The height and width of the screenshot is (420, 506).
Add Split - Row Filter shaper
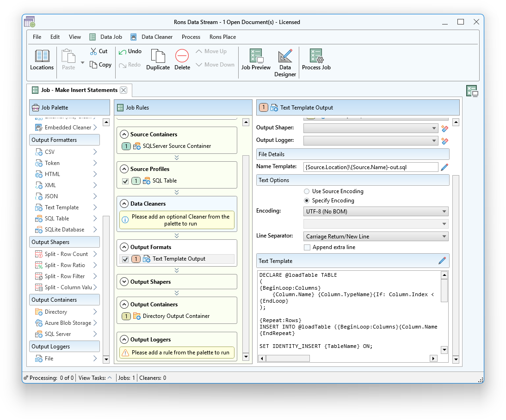tap(66, 277)
